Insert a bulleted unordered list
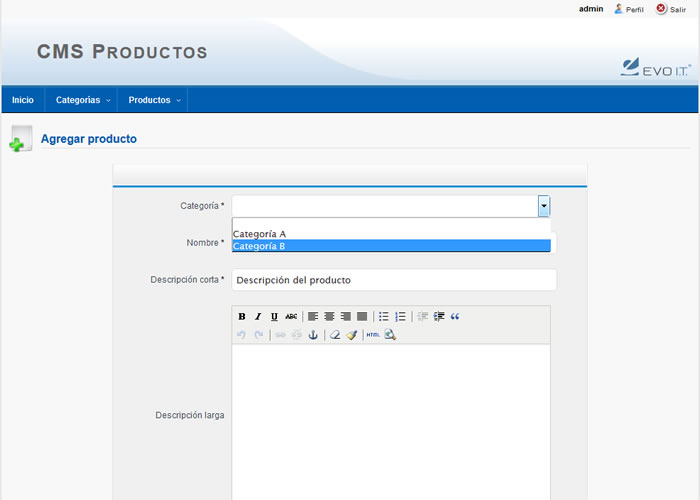This screenshot has height=500, width=700. pyautogui.click(x=384, y=317)
